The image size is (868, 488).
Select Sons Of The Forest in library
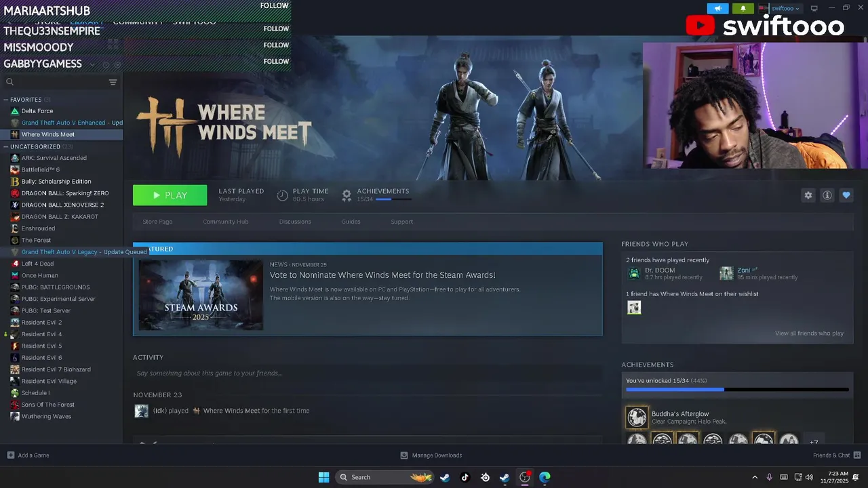pyautogui.click(x=47, y=405)
